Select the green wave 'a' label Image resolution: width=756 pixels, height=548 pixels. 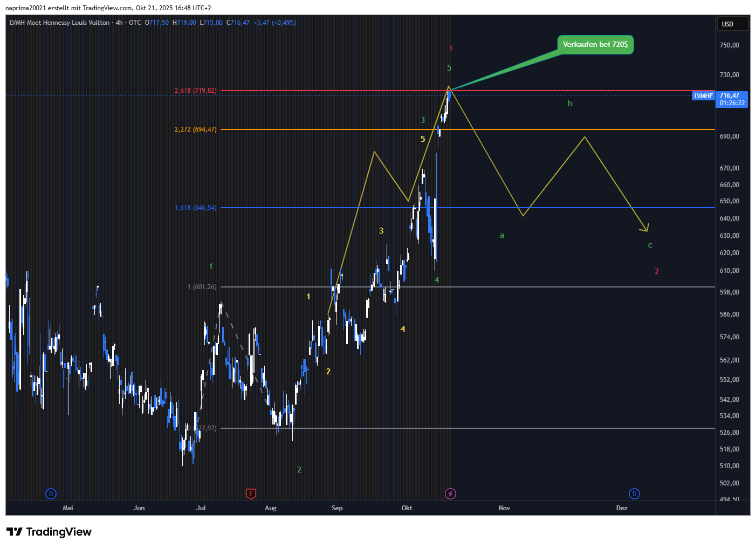[502, 235]
